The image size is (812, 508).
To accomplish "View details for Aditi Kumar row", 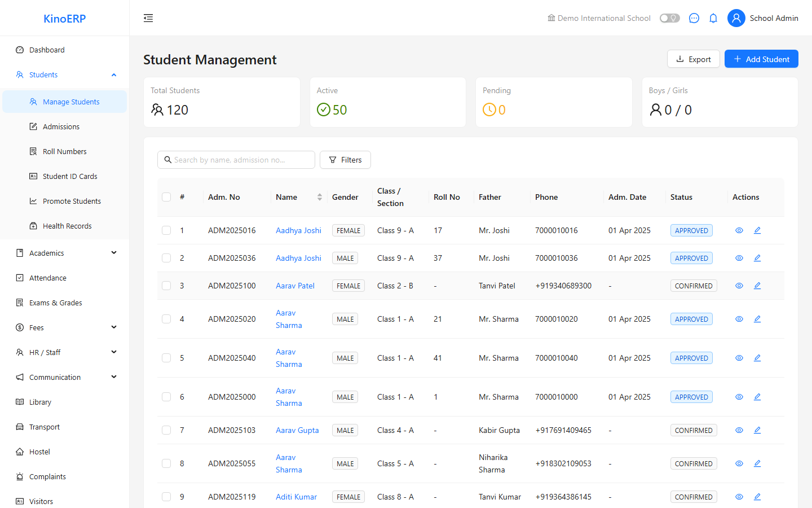I will (739, 497).
